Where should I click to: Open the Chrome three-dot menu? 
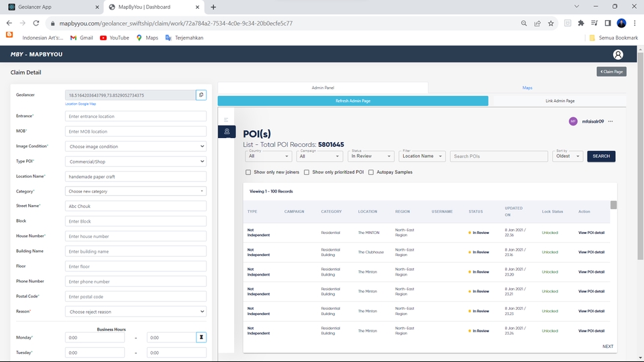(x=635, y=23)
